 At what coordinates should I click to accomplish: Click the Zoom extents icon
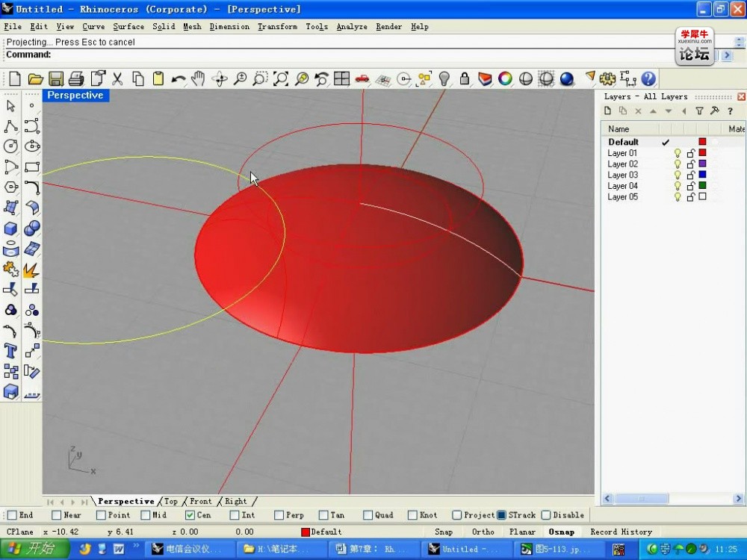point(281,78)
